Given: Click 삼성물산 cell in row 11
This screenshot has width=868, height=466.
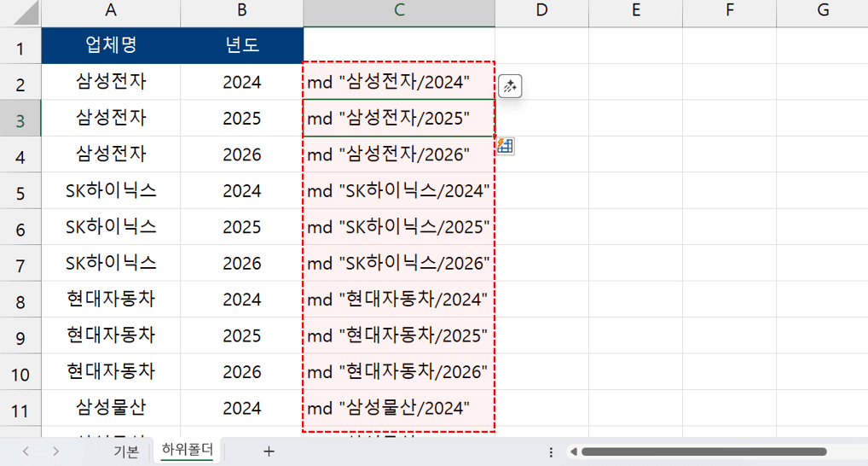Looking at the screenshot, I should click(111, 408).
